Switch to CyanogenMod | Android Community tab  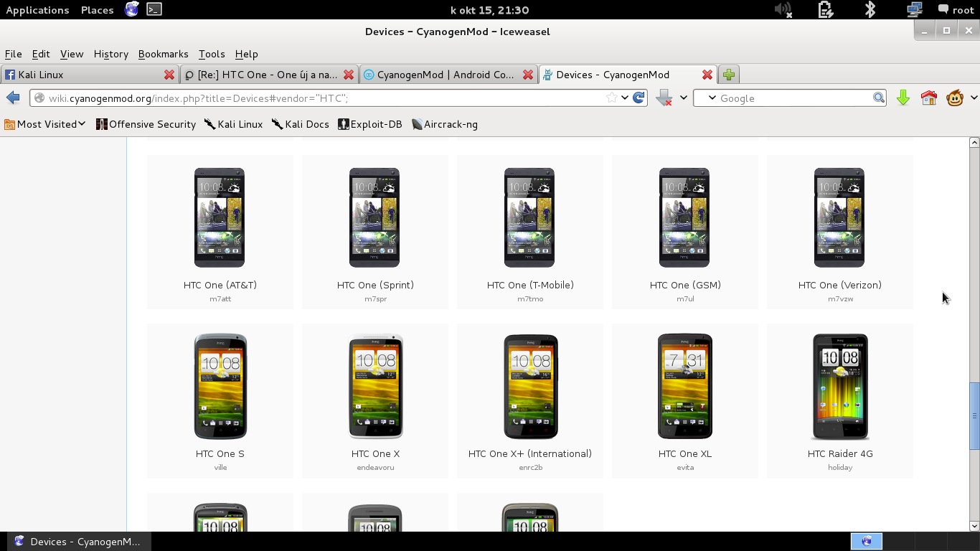(x=448, y=75)
